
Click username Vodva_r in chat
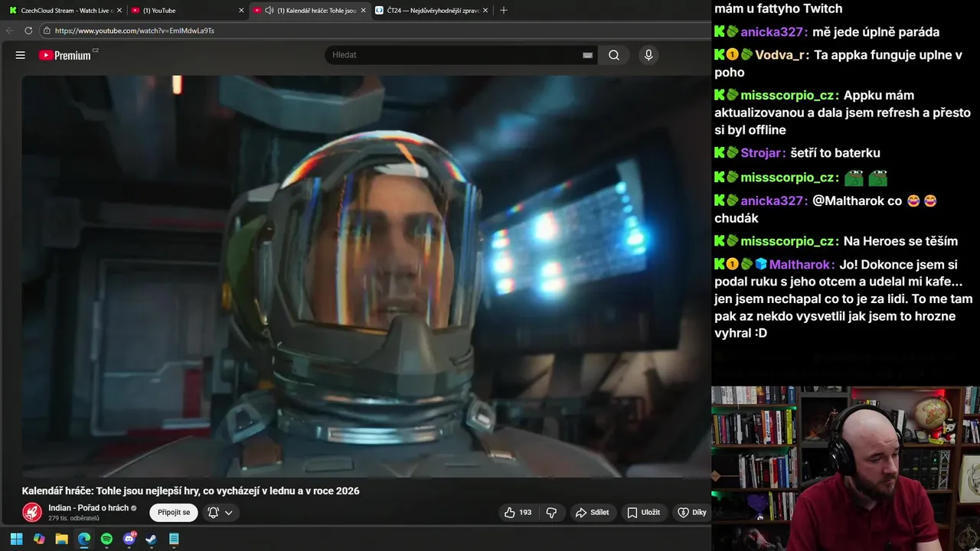[779, 55]
